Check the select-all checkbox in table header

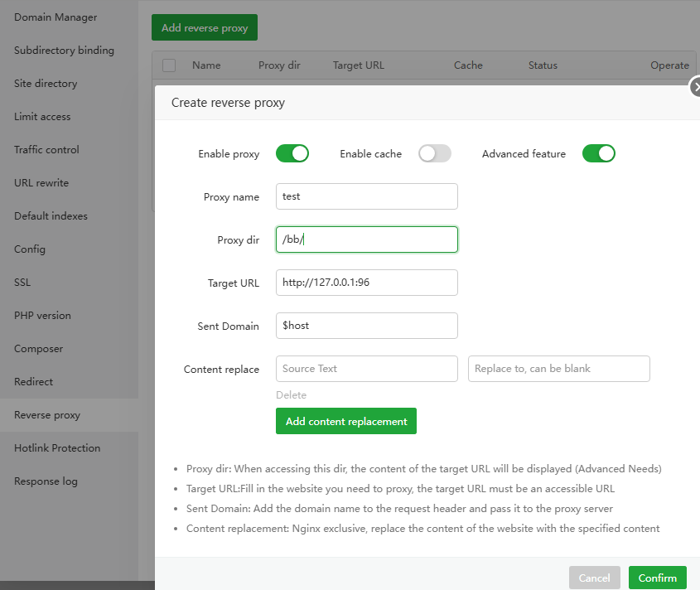(x=169, y=65)
